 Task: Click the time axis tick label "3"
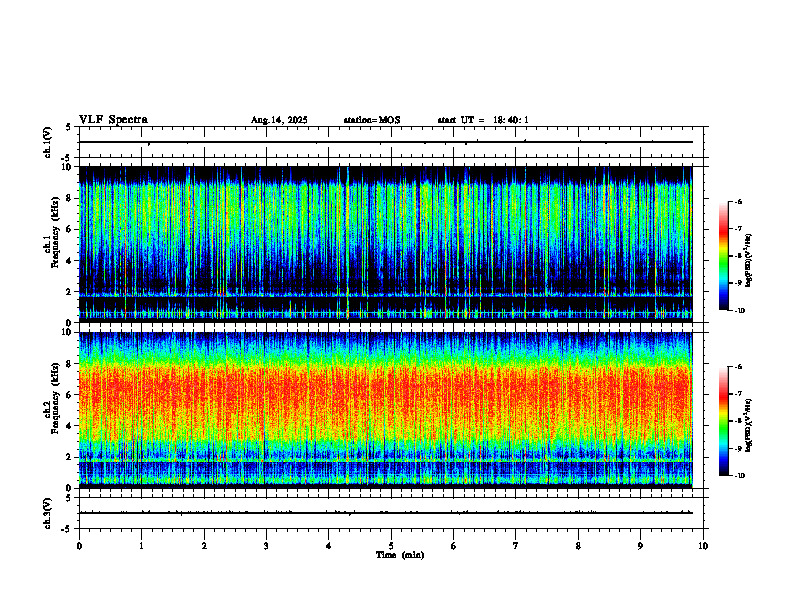click(x=266, y=546)
